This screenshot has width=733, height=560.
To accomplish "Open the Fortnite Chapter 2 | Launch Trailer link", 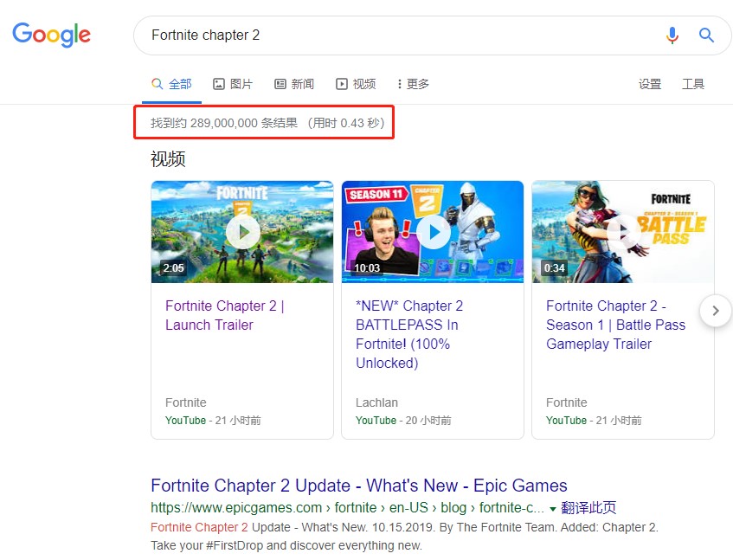I will [x=225, y=316].
